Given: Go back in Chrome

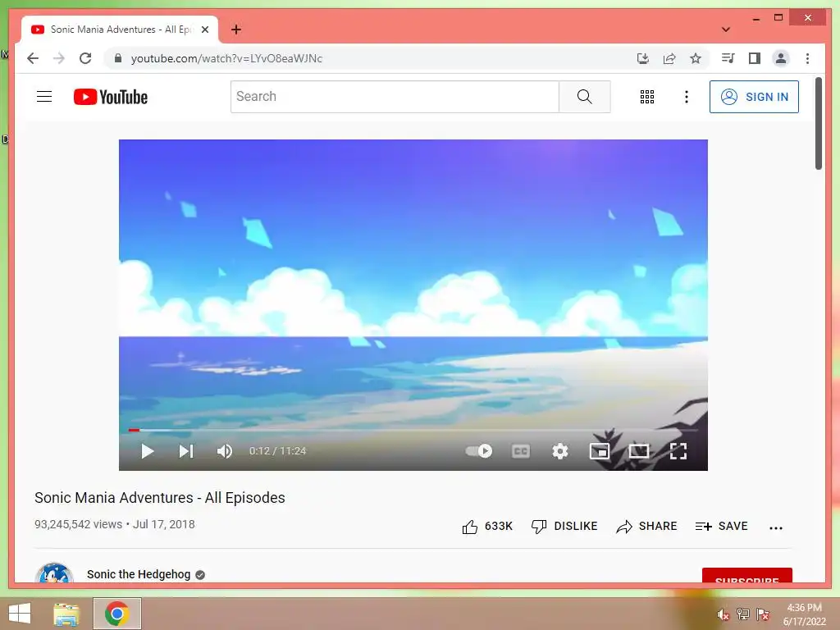Looking at the screenshot, I should click(x=33, y=58).
